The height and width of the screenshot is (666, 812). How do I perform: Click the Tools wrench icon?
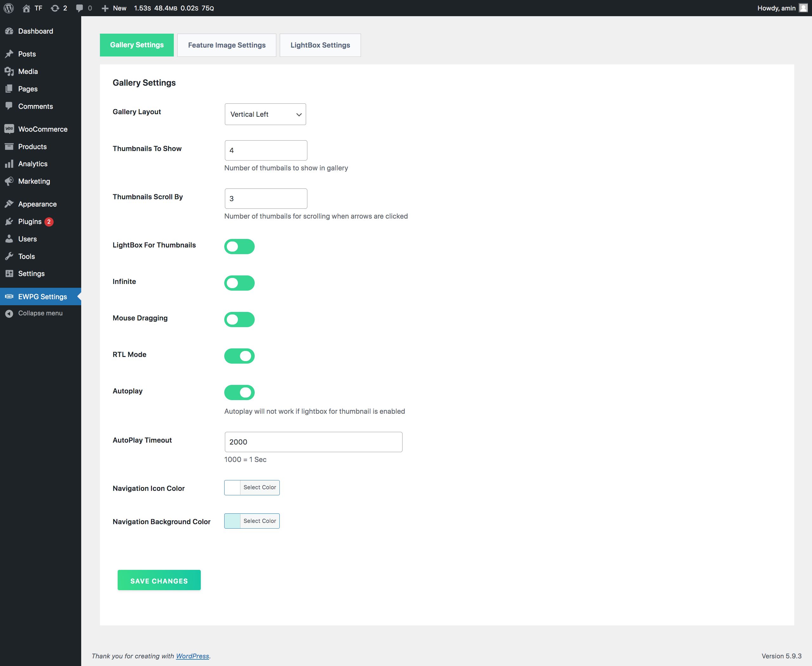(x=9, y=256)
